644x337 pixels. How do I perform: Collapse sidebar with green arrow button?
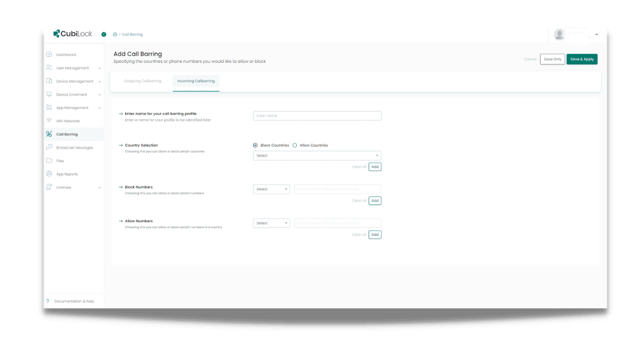(104, 34)
